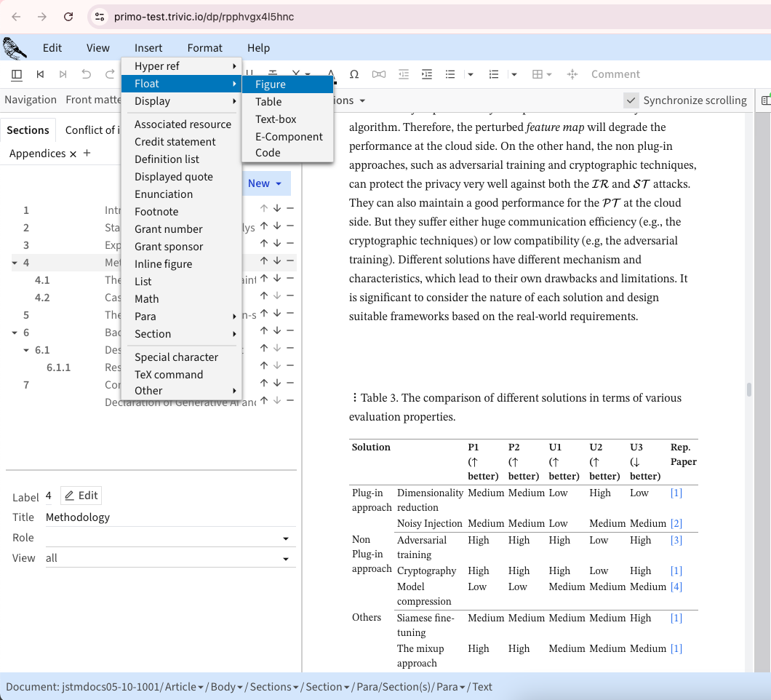This screenshot has height=700, width=771.
Task: Collapse section 4 in the tree
Action: [15, 263]
